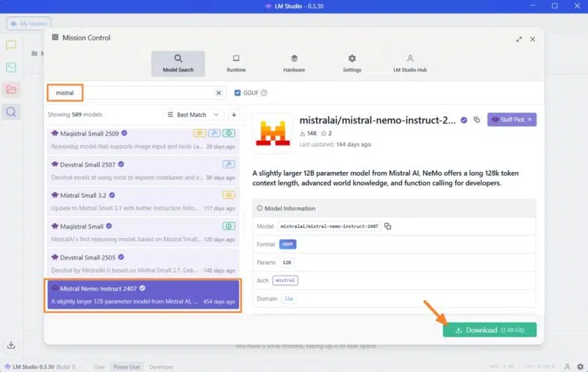Open Downloads icon in left sidebar
This screenshot has height=372, width=588.
11,345
